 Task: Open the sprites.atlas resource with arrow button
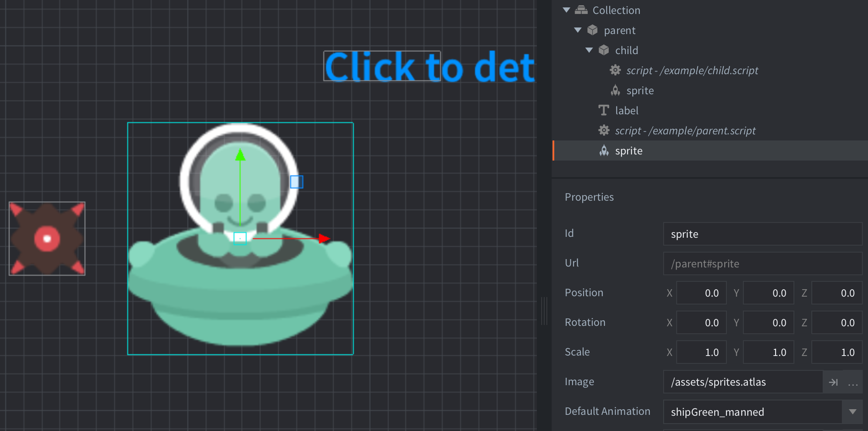833,382
